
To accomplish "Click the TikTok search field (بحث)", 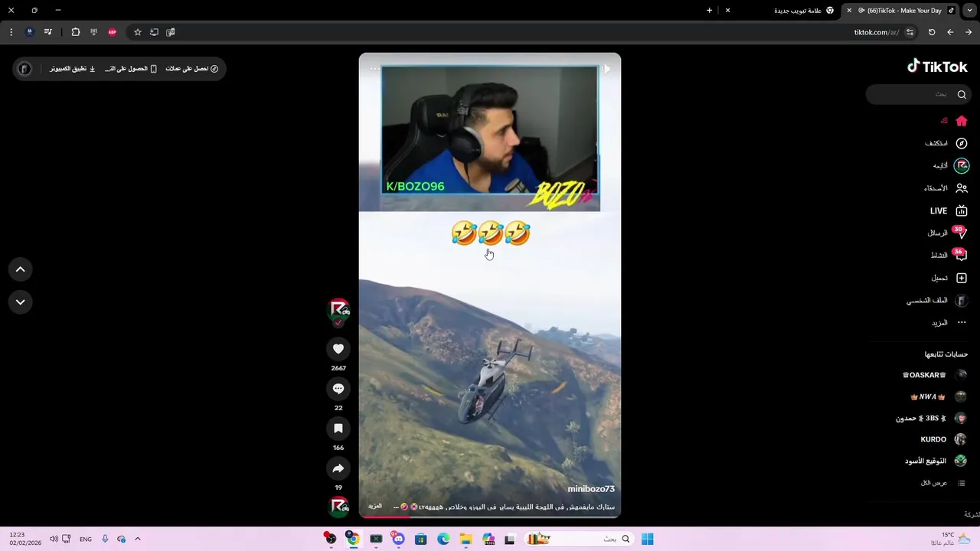I will 919,94.
